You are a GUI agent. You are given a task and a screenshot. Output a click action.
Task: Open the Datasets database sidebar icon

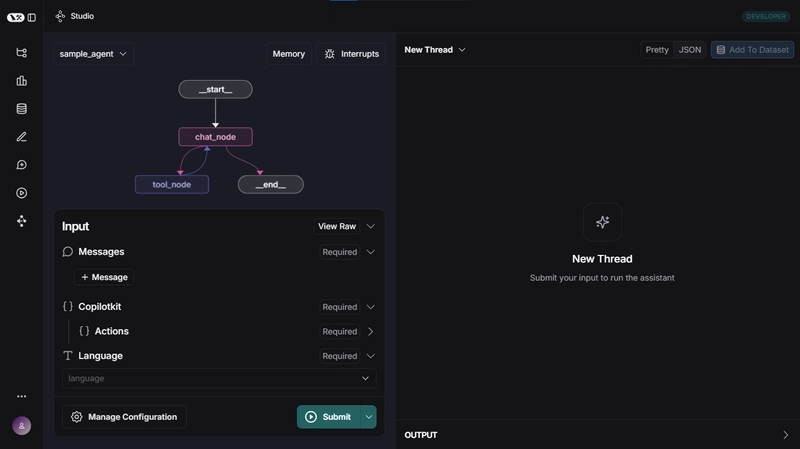coord(21,109)
